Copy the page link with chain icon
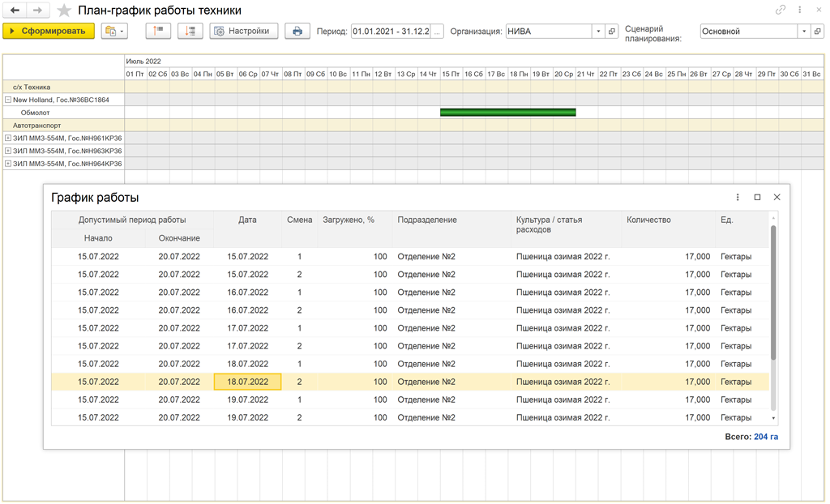Image resolution: width=830 pixels, height=504 pixels. 781,11
